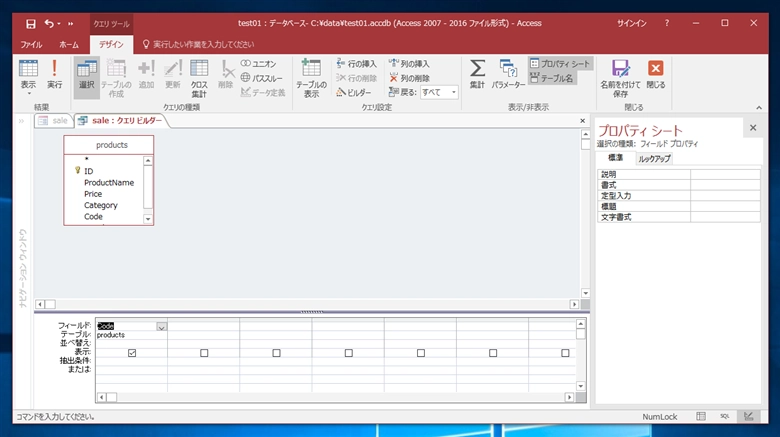Click the Format (書式) property field

[725, 185]
